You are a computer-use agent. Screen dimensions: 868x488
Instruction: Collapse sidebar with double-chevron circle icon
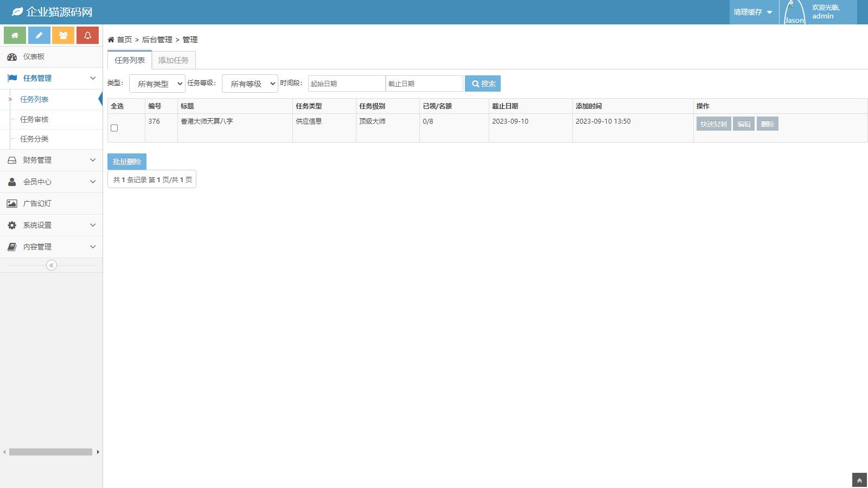52,265
